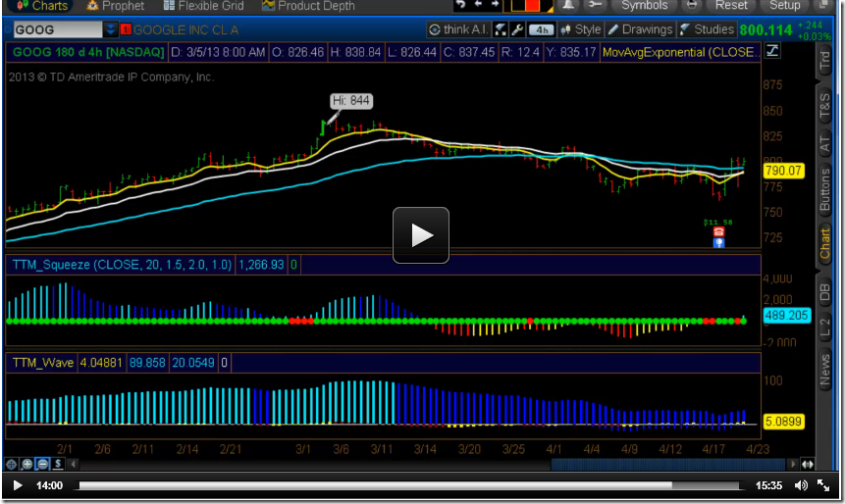
Task: Click the right arrow navigation icon
Action: (x=495, y=4)
